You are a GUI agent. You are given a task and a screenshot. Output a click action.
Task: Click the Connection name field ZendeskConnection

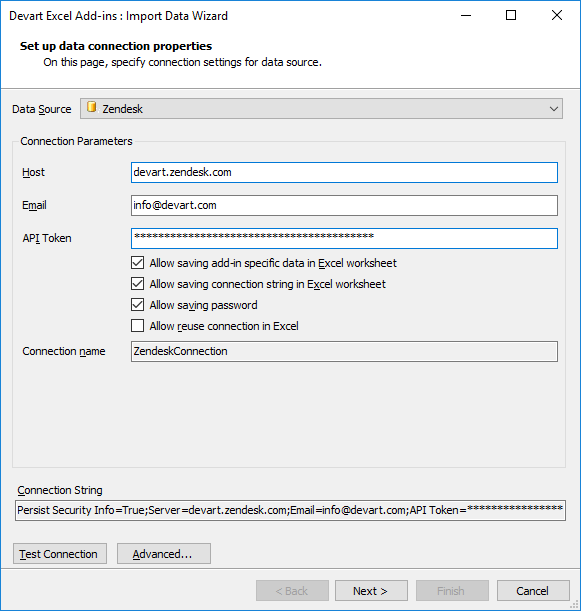coord(344,351)
